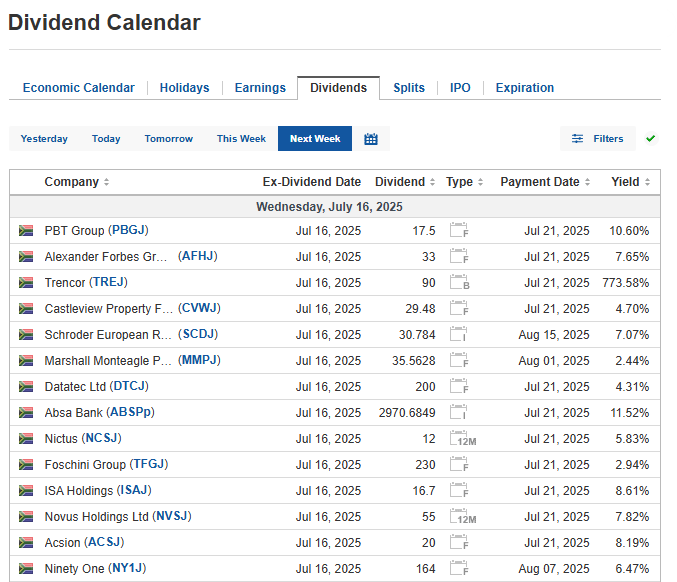
Task: Click the Wednesday, July 16, 2025 header row
Action: pos(335,207)
